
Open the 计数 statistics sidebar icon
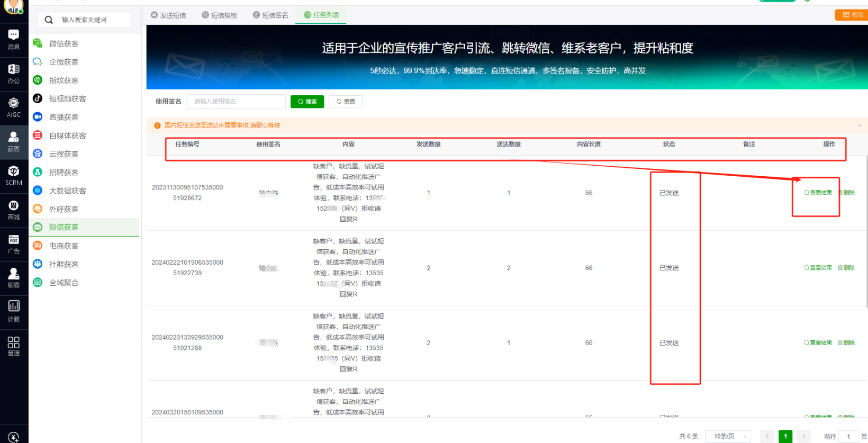(x=14, y=312)
